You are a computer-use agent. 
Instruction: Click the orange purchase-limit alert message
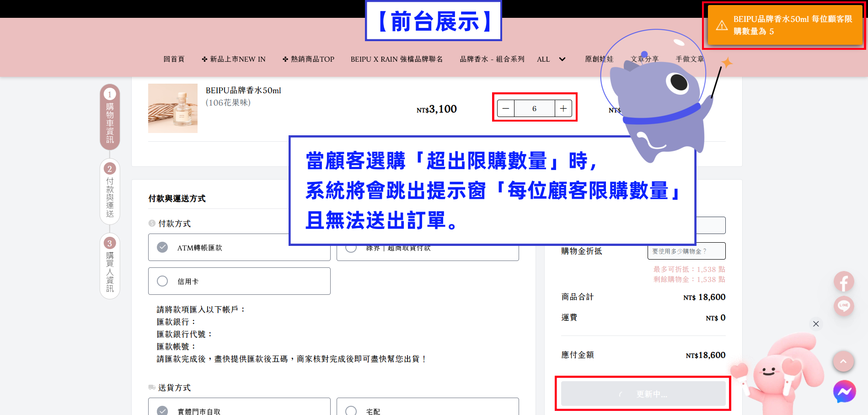tap(785, 25)
